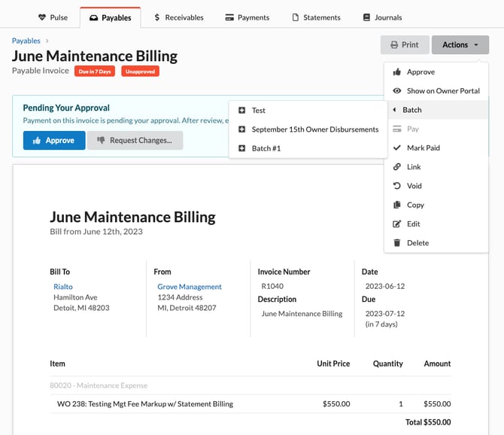Collapse the Batch submenu arrow
Viewport: 504px width, 435px height.
[x=395, y=110]
